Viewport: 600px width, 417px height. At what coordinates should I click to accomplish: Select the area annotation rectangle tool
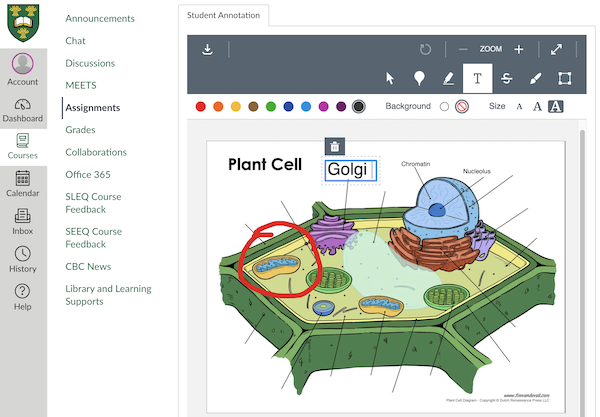tap(564, 78)
